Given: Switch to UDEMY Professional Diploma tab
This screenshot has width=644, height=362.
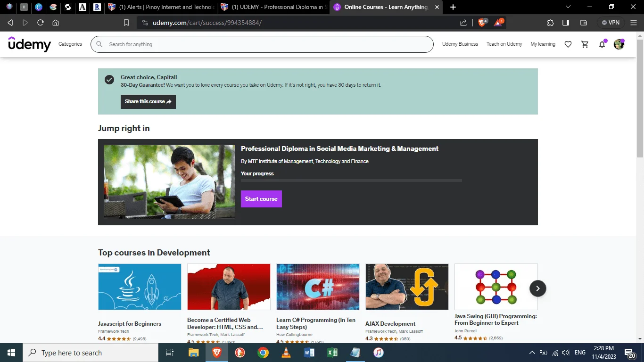Looking at the screenshot, I should 273,7.
